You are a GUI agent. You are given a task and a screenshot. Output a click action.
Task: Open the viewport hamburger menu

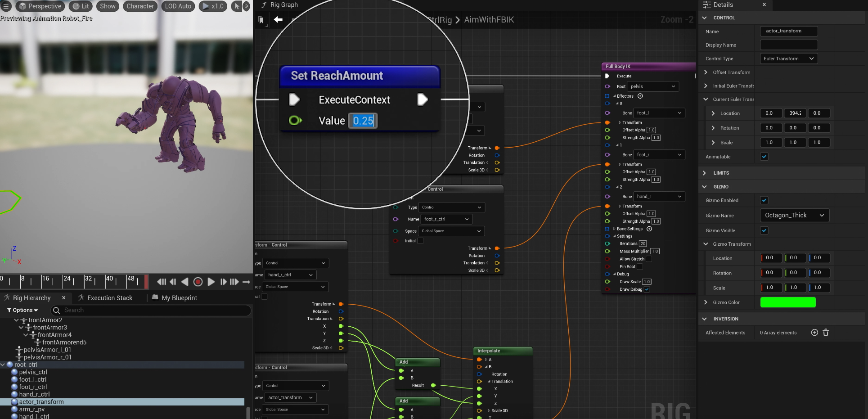6,6
